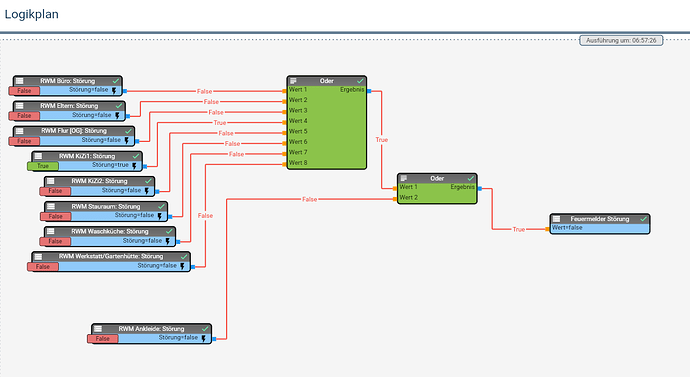Click the True label on the wire between the Oder blocks

382,139
